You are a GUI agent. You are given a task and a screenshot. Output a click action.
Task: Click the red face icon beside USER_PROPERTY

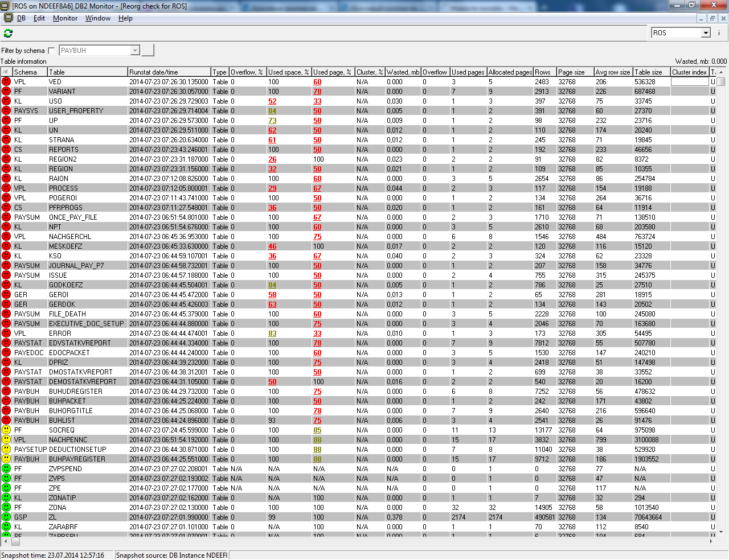point(6,111)
